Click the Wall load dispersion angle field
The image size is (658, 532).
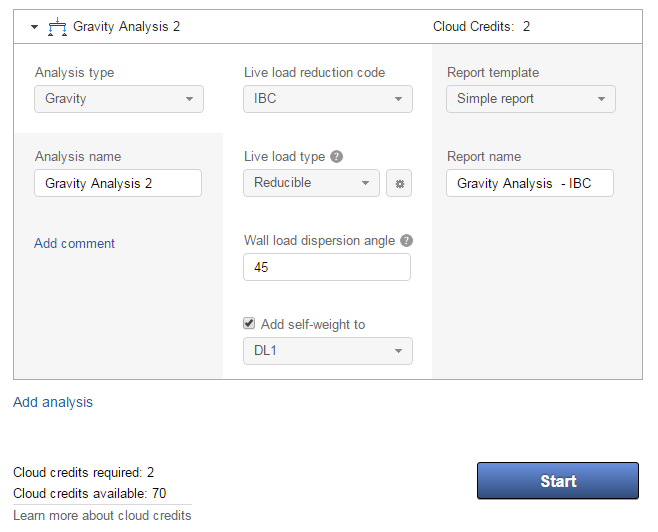pos(327,267)
